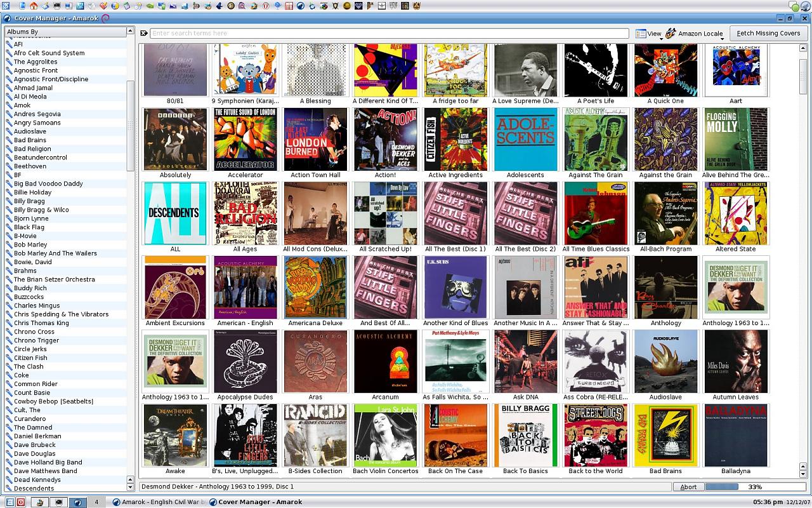Select the Accelerator album cover
The image size is (812, 508).
coord(246,139)
